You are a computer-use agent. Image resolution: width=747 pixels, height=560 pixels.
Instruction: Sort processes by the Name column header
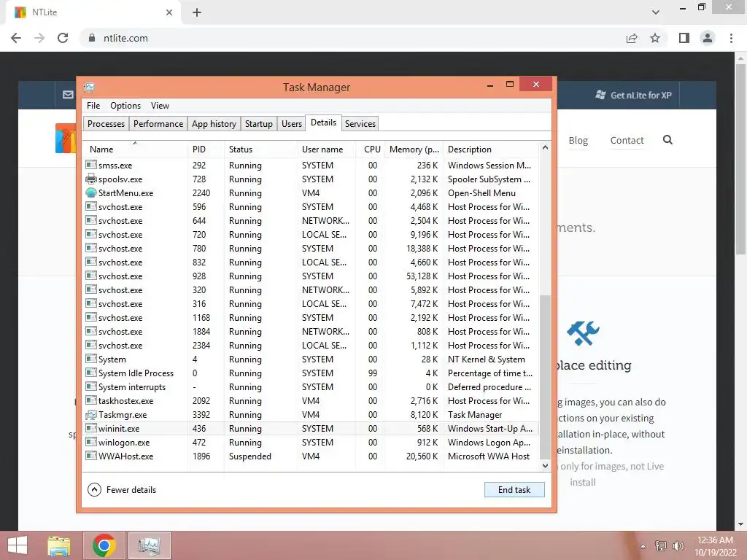tap(135, 149)
